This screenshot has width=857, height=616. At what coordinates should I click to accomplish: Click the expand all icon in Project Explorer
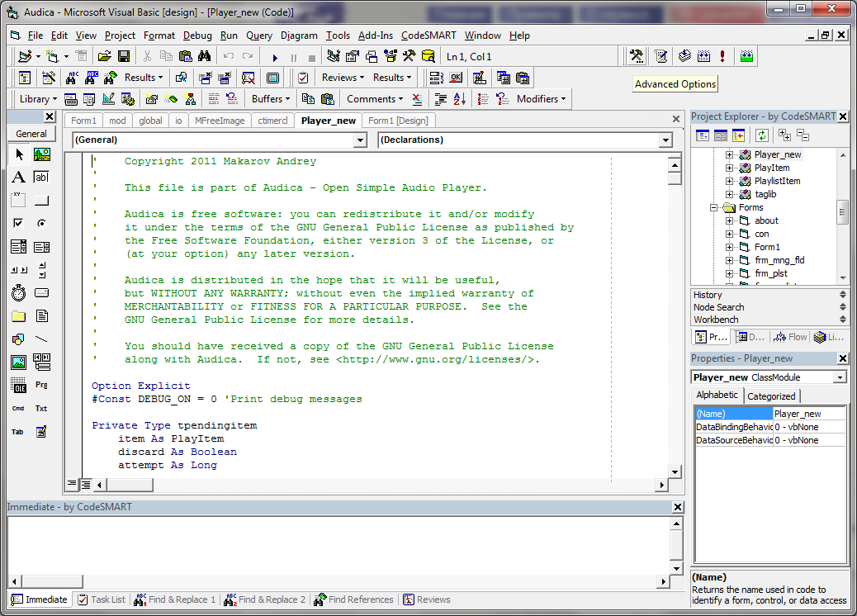coord(785,135)
